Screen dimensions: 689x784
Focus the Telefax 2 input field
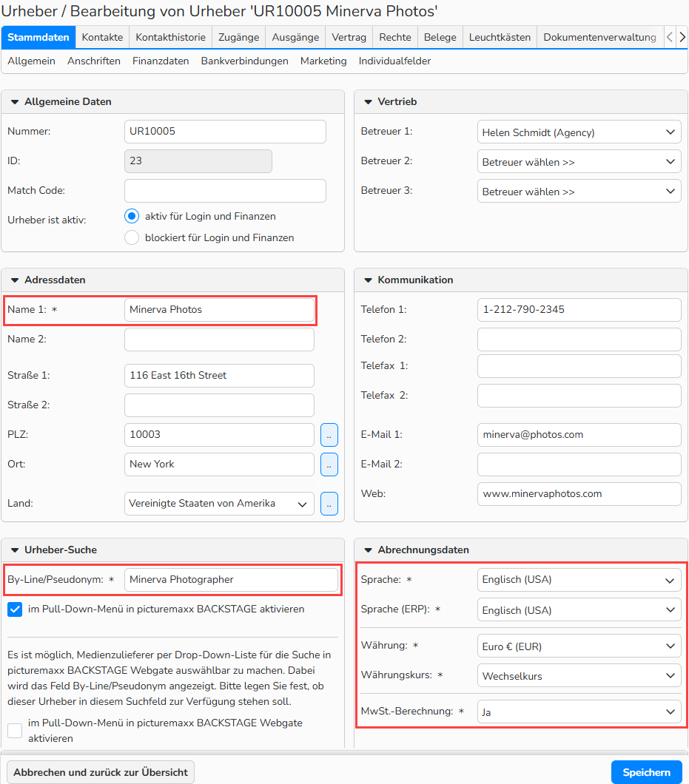pyautogui.click(x=579, y=396)
